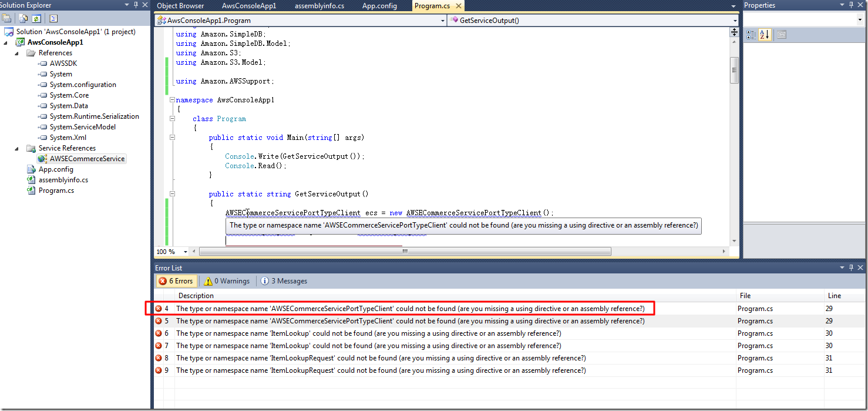The width and height of the screenshot is (868, 411).
Task: Close the Error List panel
Action: [861, 268]
